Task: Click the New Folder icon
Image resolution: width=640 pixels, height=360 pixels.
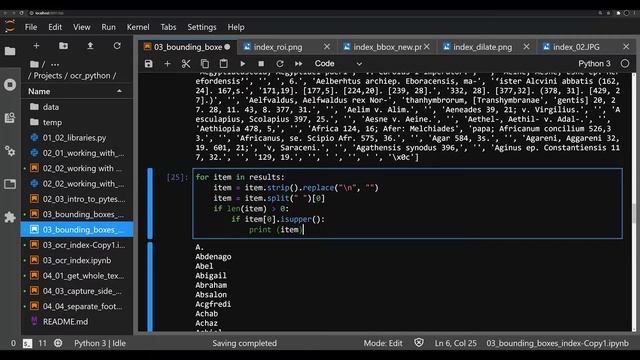Action: coord(63,46)
